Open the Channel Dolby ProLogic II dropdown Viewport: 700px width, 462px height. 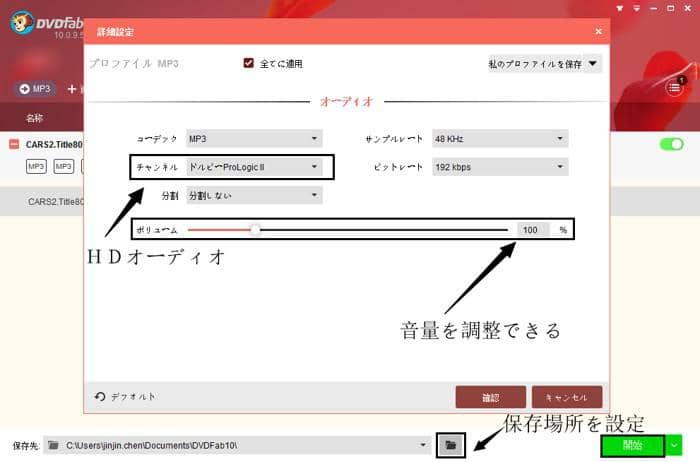pos(254,167)
